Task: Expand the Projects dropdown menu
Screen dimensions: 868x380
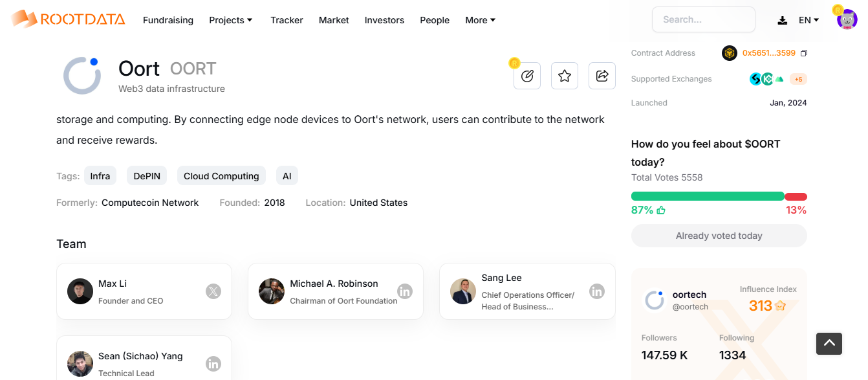Action: (231, 20)
